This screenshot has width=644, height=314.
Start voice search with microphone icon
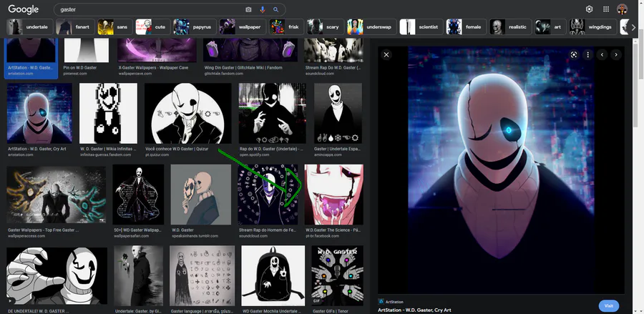tap(263, 9)
